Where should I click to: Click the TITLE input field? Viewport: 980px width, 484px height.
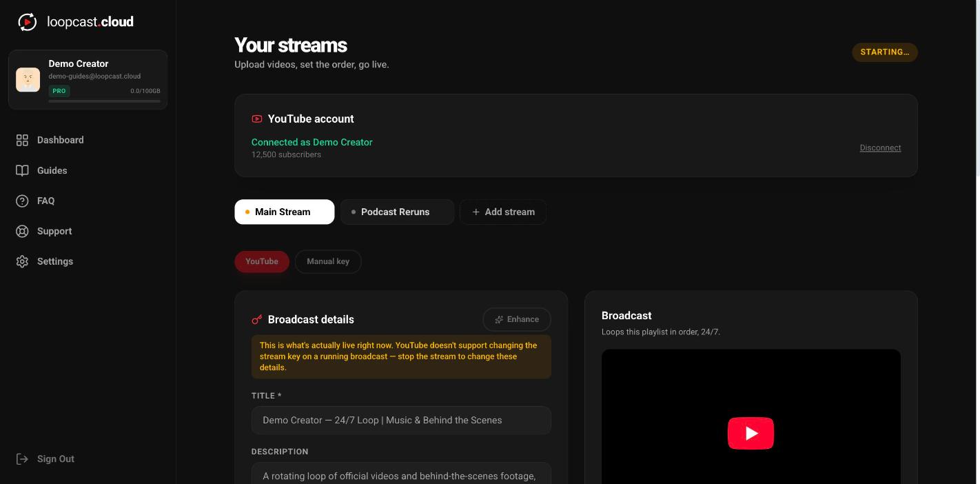401,421
